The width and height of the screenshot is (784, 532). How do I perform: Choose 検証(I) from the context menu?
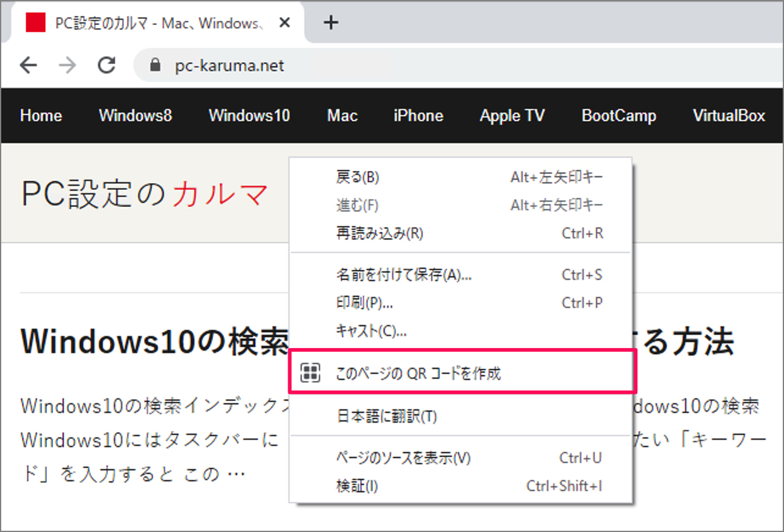(x=357, y=486)
